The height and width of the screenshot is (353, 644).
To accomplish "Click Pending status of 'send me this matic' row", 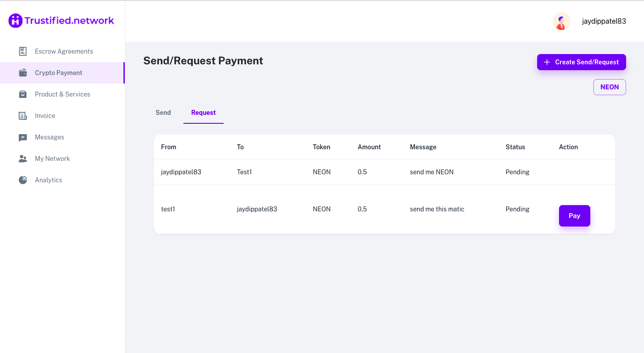I will (x=517, y=209).
